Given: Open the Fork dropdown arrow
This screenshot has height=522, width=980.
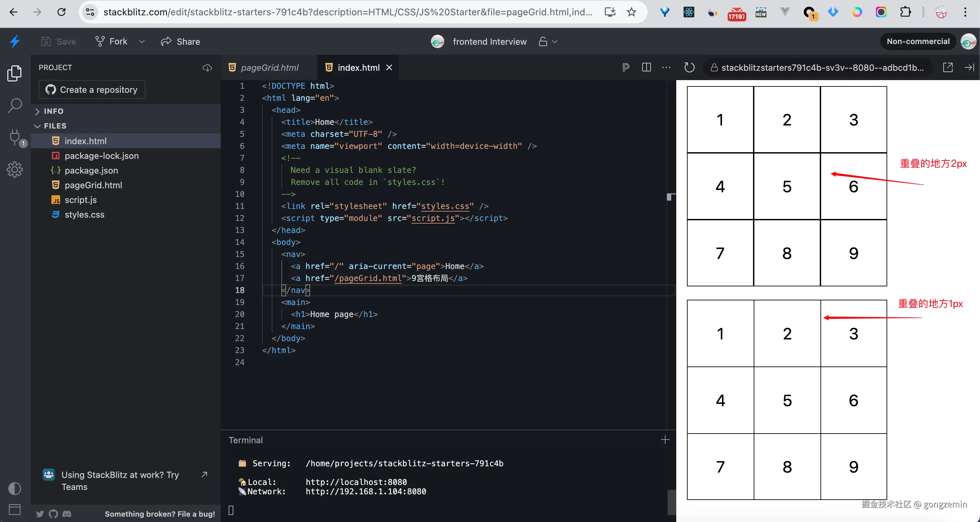Looking at the screenshot, I should (x=142, y=41).
